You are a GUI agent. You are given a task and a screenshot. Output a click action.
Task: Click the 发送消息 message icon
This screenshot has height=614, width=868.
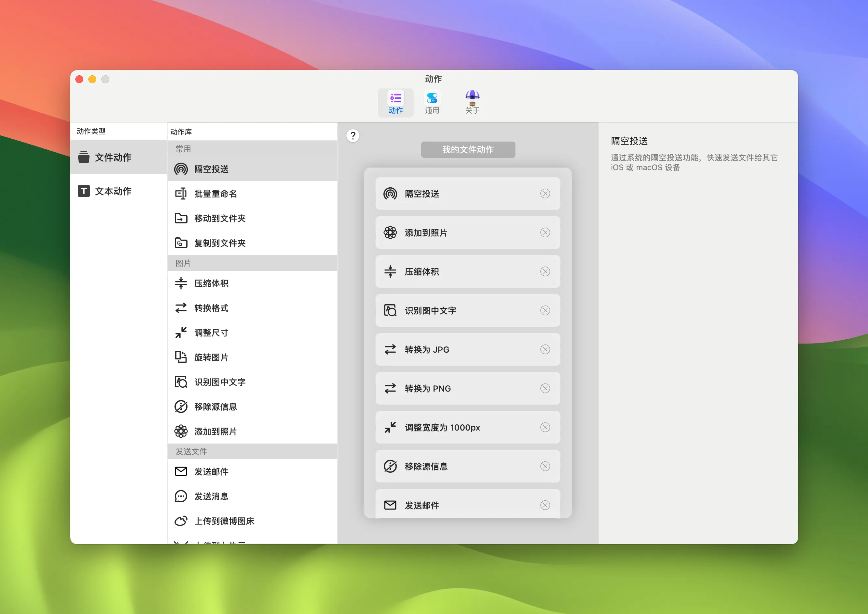[x=181, y=496]
